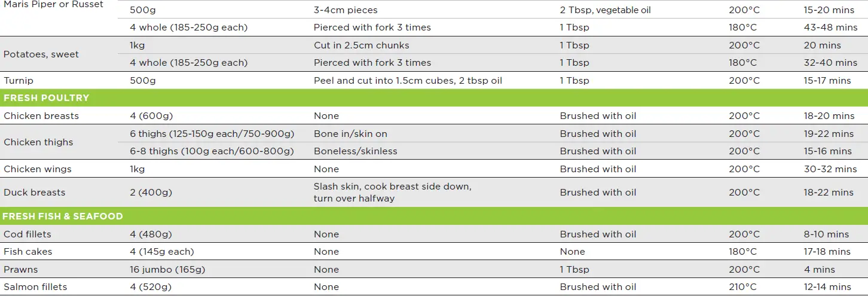
Task: Click the "Boneless/skinless" preparation cell
Action: coord(355,151)
